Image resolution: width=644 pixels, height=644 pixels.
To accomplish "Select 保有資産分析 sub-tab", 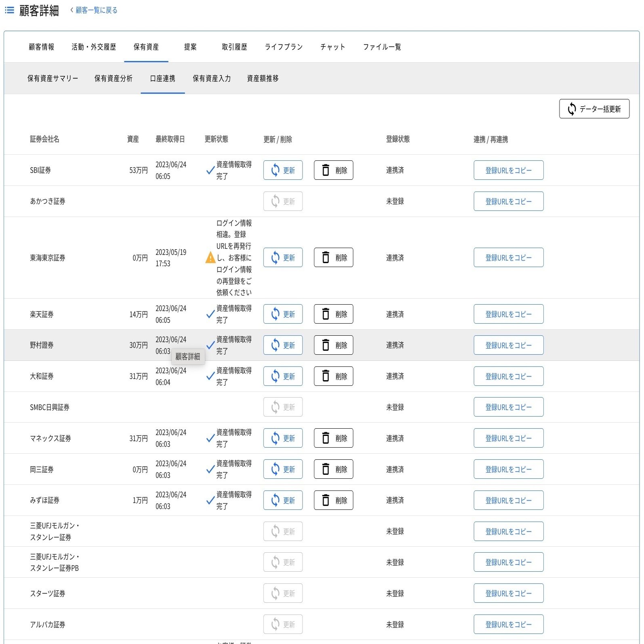I will pos(114,78).
